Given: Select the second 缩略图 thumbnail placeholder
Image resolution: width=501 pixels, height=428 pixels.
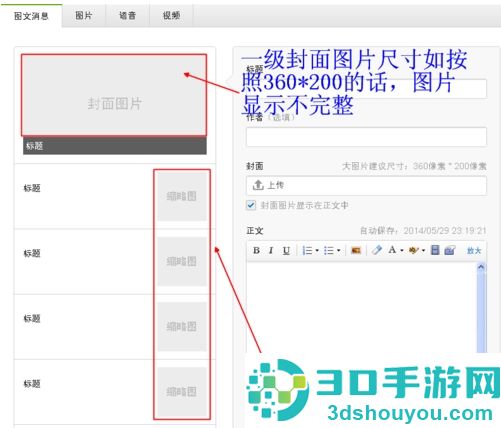Looking at the screenshot, I should pos(182,262).
